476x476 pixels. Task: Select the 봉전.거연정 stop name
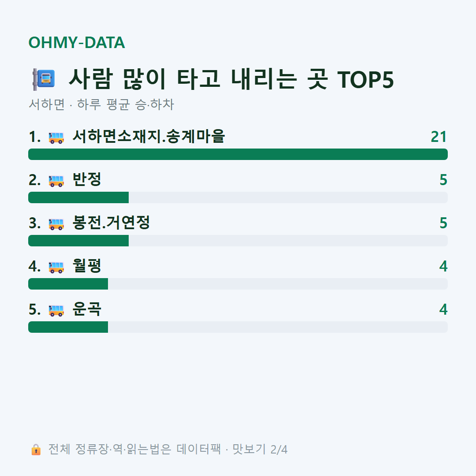[111, 223]
